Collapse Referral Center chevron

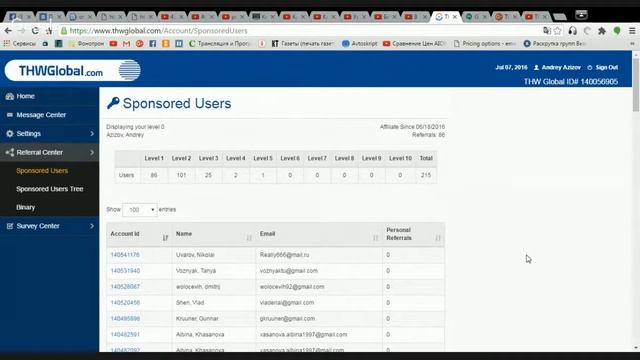point(92,152)
